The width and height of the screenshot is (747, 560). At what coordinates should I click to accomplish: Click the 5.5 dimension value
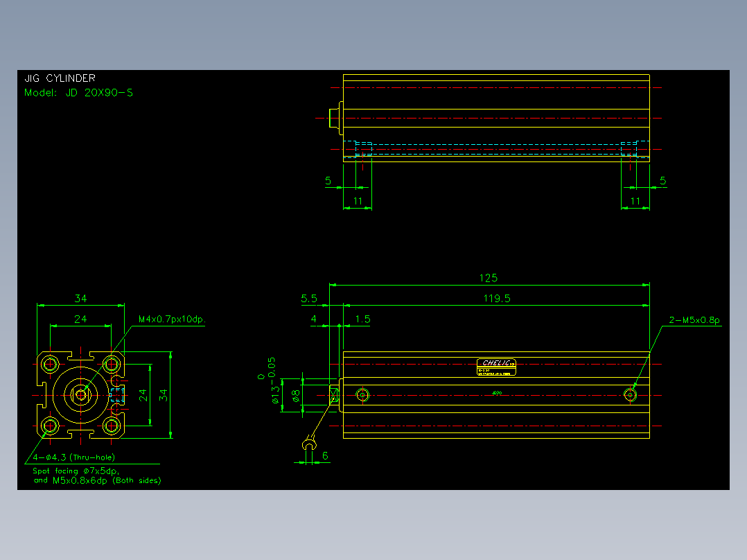(309, 298)
